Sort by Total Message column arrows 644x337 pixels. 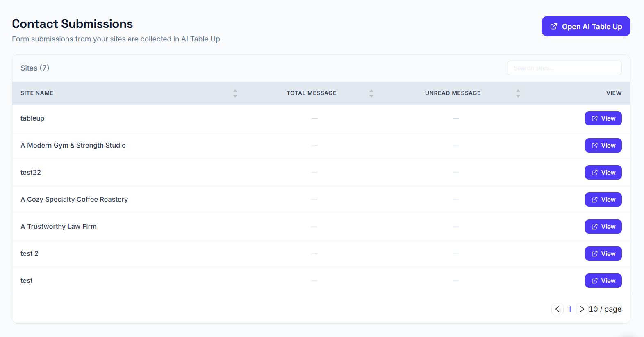(x=371, y=93)
